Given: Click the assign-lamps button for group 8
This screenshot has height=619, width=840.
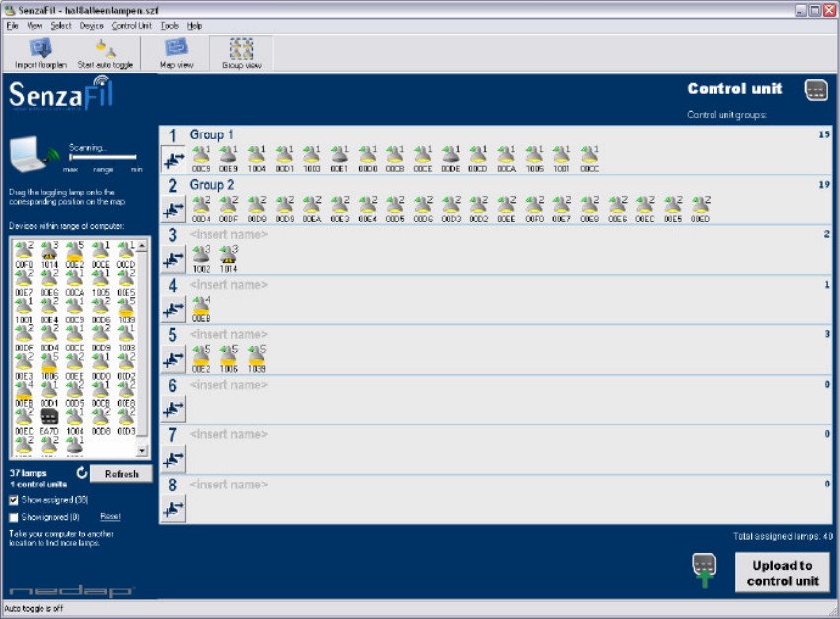Looking at the screenshot, I should pos(173,508).
